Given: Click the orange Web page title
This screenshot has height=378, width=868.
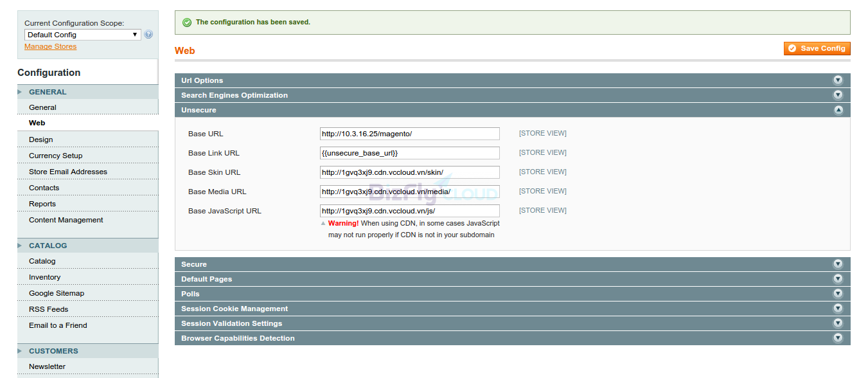Looking at the screenshot, I should 184,51.
